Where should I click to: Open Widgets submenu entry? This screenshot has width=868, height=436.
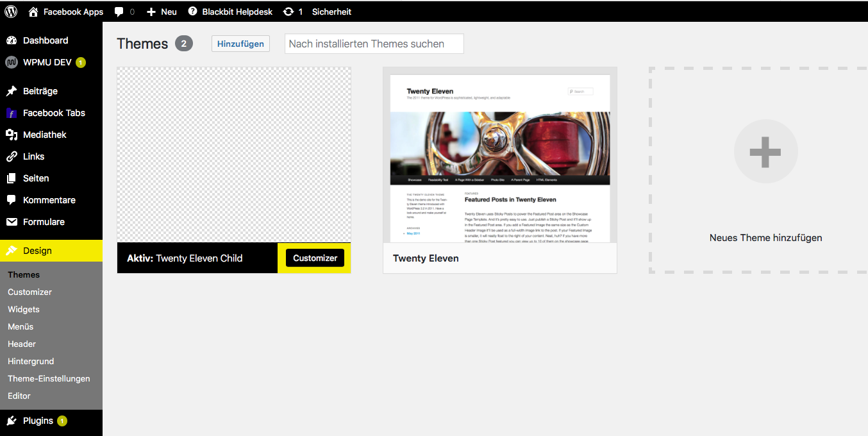[24, 309]
